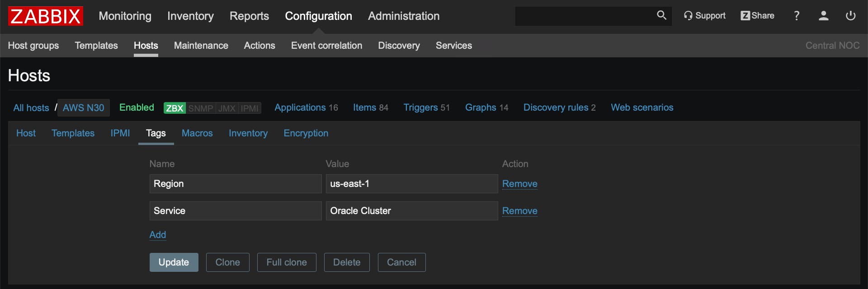
Task: Open the Monitoring menu
Action: tap(125, 16)
